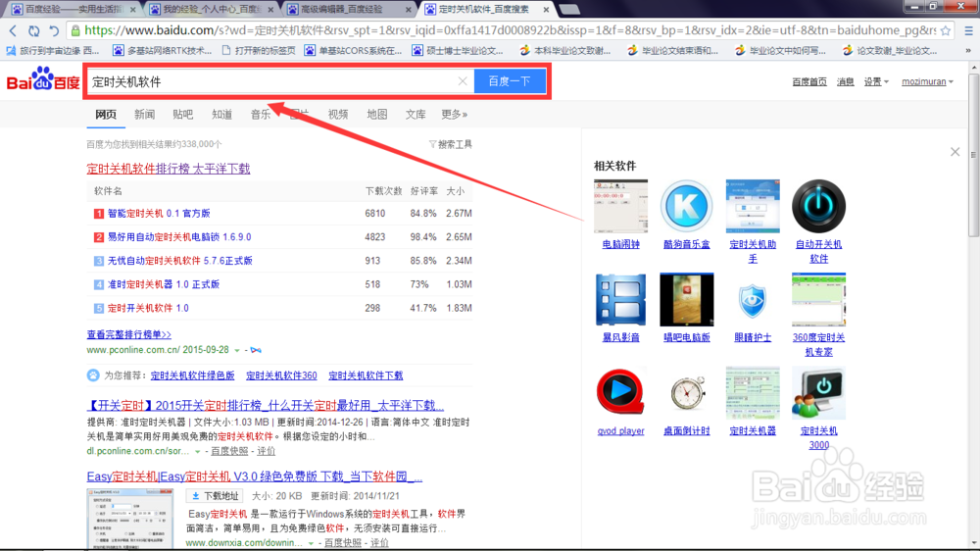Switch to 高级编辑器_百度经验 browser tab
The width and height of the screenshot is (980, 551).
click(x=349, y=10)
